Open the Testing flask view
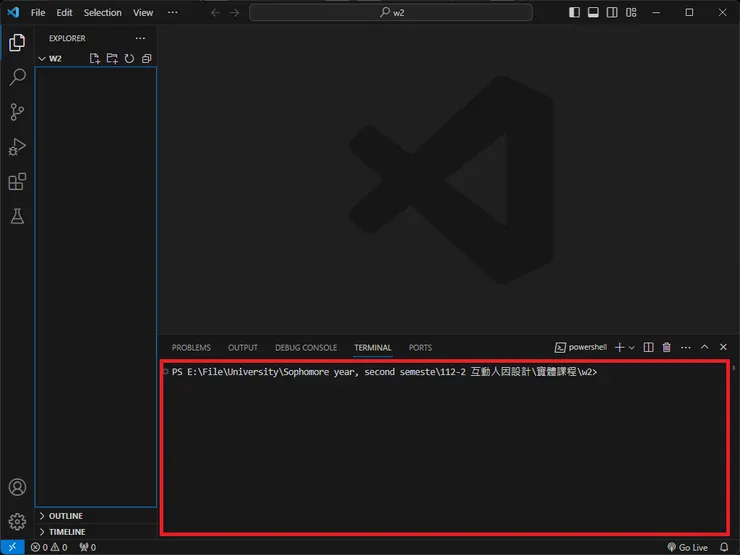740x555 pixels. [x=17, y=217]
